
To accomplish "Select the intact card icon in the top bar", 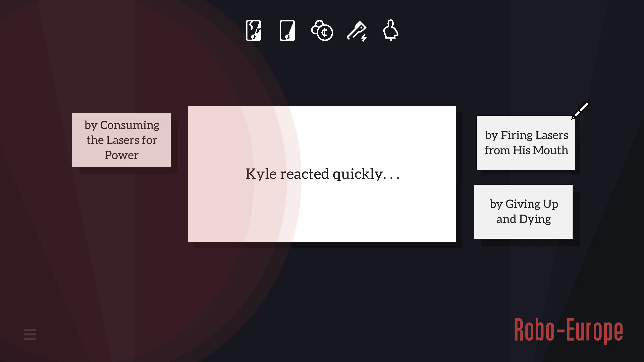I will coord(287,31).
